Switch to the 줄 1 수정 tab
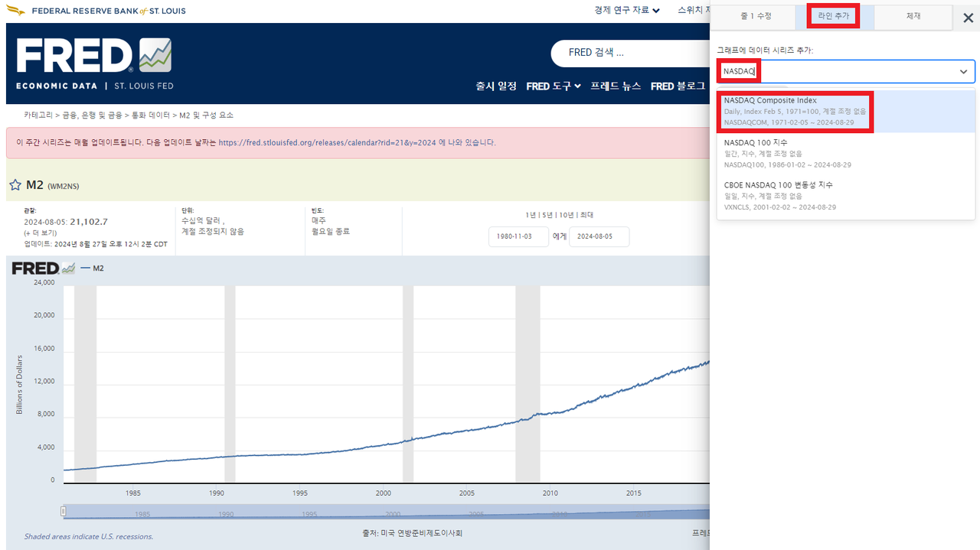Screen dimensions: 980x550 (756, 16)
